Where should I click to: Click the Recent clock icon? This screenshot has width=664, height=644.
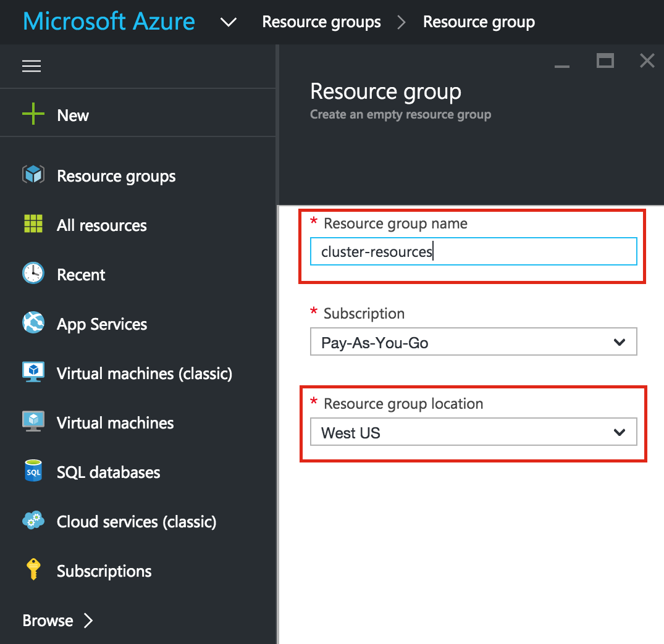click(x=33, y=273)
